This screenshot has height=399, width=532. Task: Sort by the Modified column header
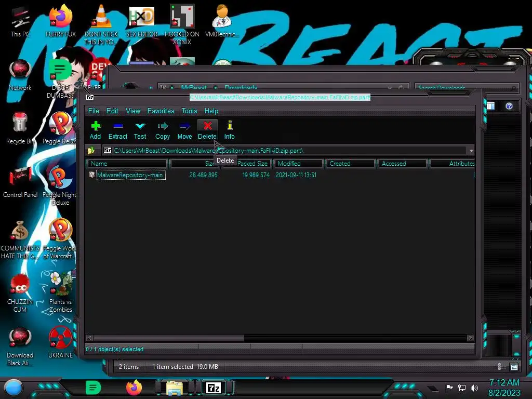click(299, 164)
